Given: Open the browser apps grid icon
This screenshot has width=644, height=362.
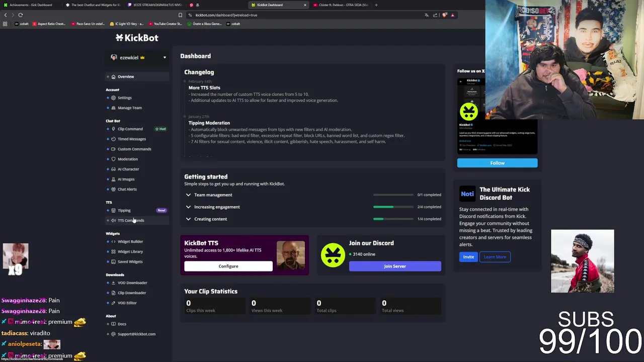Looking at the screenshot, I should (5, 24).
